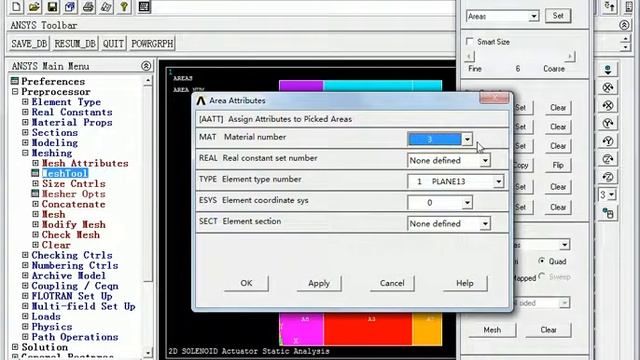This screenshot has height=360, width=640.
Task: Enable the Smart Size checkbox
Action: coord(469,42)
